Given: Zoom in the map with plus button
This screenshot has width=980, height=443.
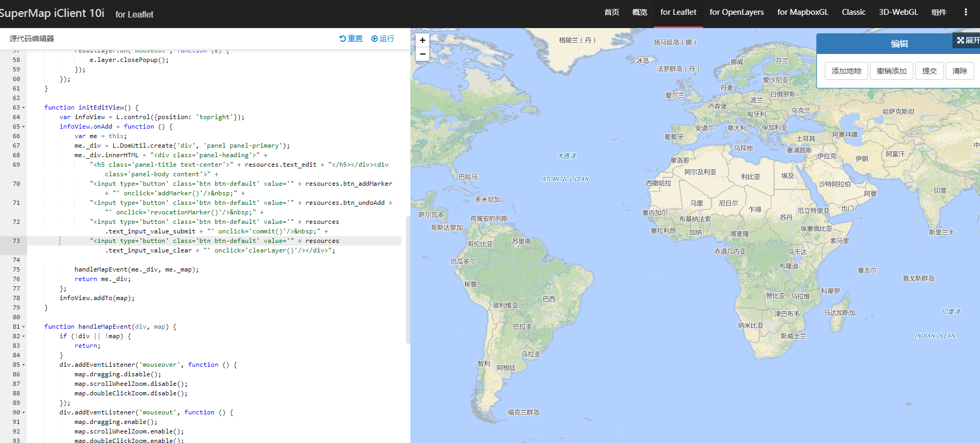Looking at the screenshot, I should pyautogui.click(x=422, y=40).
